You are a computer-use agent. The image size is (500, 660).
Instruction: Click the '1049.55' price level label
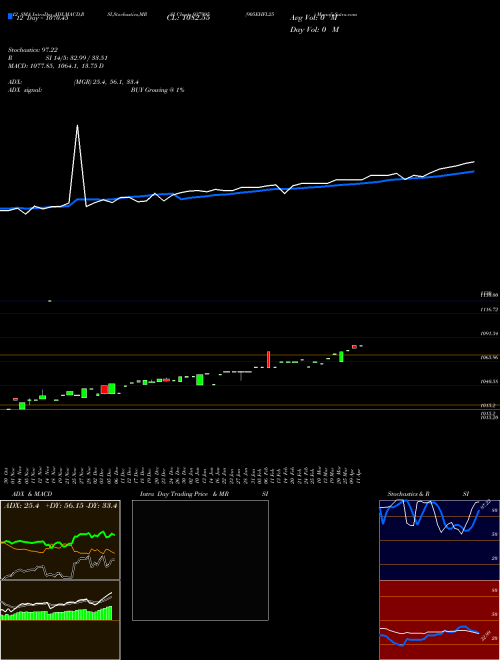489,381
